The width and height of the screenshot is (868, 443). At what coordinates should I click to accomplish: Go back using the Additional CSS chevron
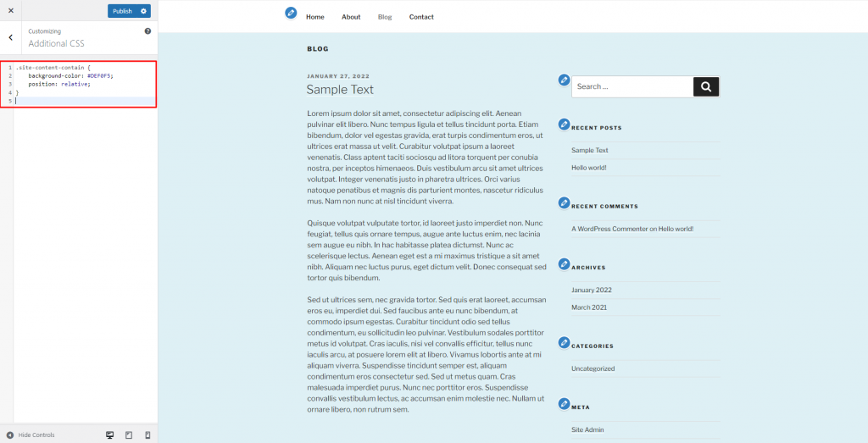[10, 37]
